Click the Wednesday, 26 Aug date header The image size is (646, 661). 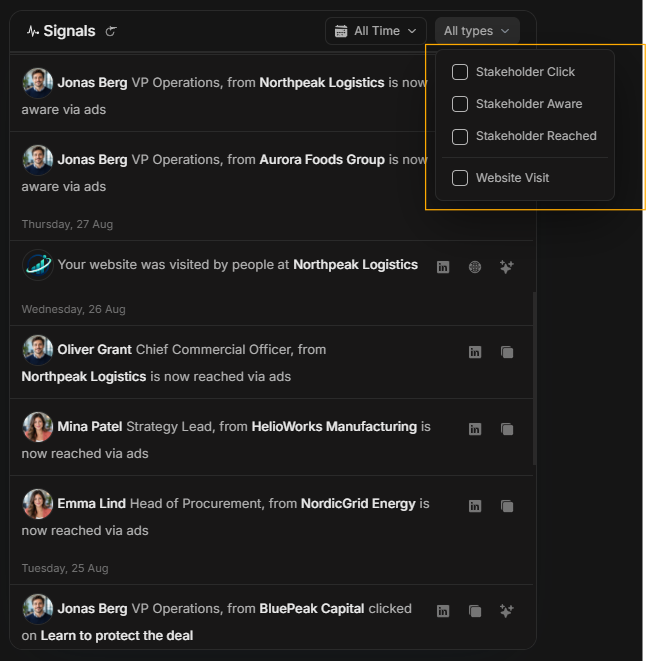click(x=73, y=309)
